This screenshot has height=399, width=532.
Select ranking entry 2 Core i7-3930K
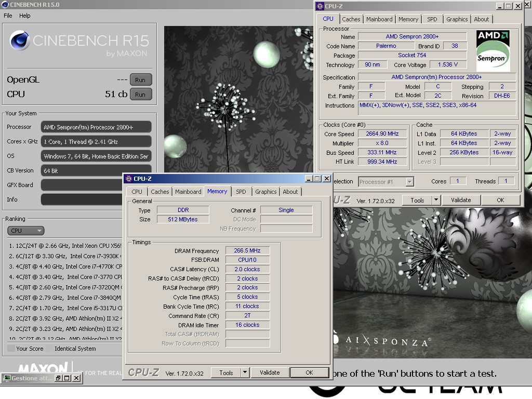(64, 256)
